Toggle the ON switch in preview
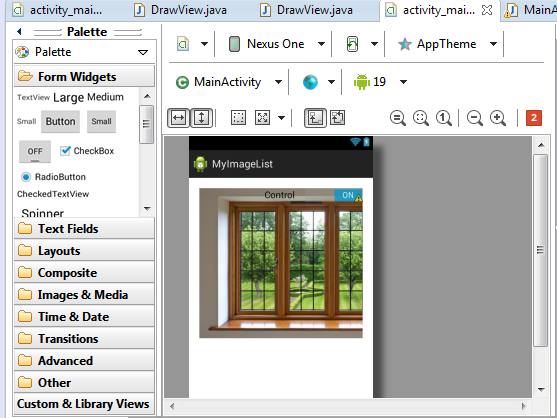 [x=348, y=195]
